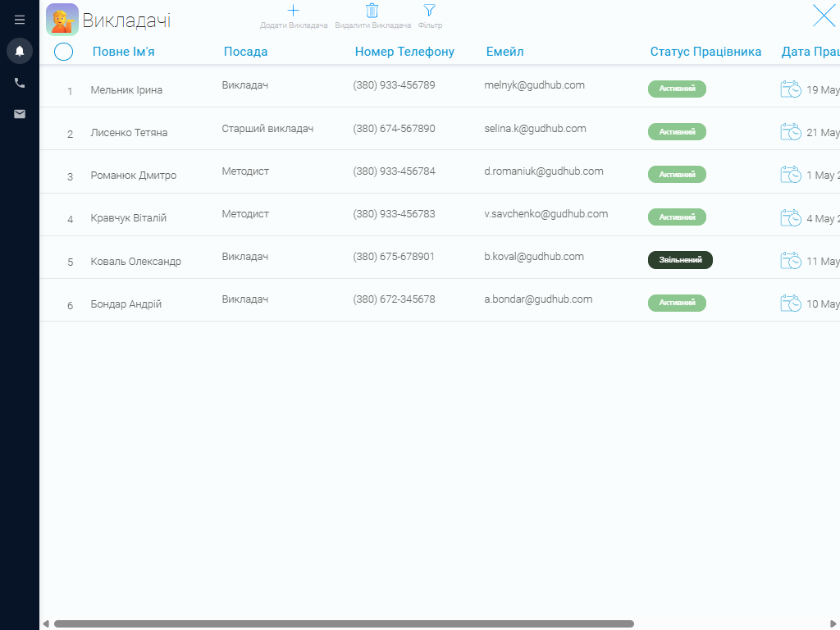Click the phone number (380) 672-345678

point(394,299)
